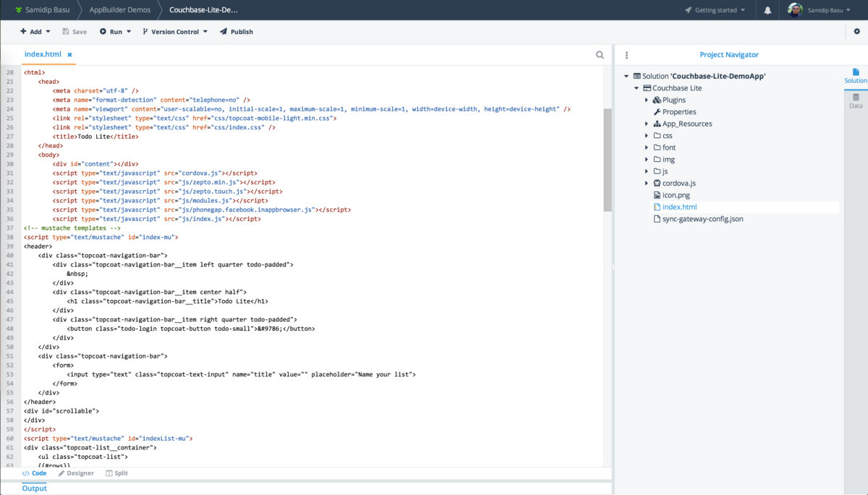Expand the css folder
Screen dimensions: 868x495
pyautogui.click(x=647, y=135)
